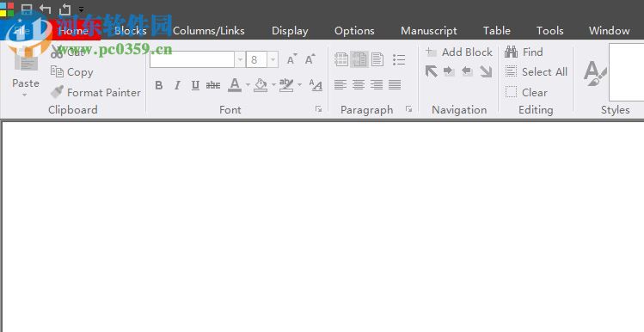
Task: Toggle italic formatting
Action: point(177,85)
